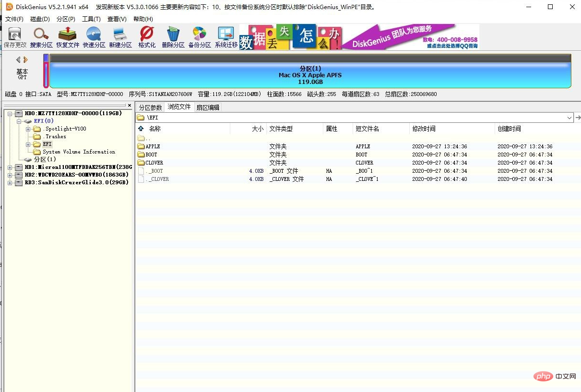The height and width of the screenshot is (392, 581).
Task: Select the APPLE folder icon in file list
Action: pos(141,146)
